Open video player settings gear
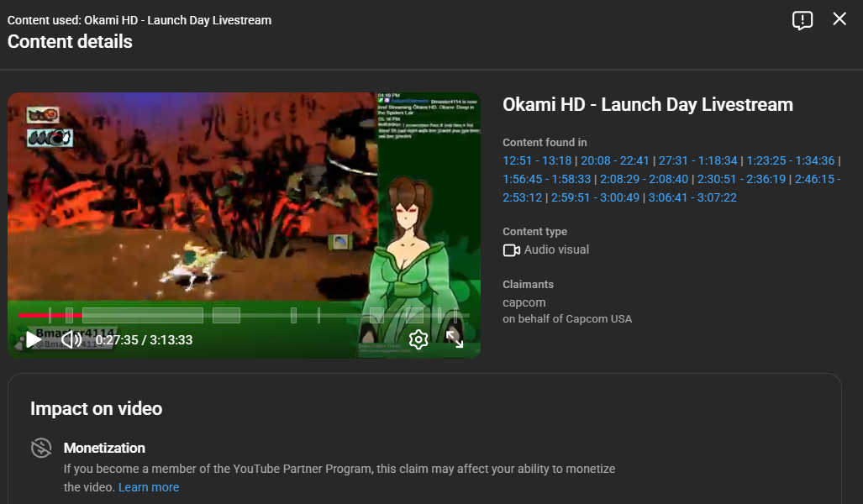This screenshot has width=863, height=504. [x=418, y=339]
